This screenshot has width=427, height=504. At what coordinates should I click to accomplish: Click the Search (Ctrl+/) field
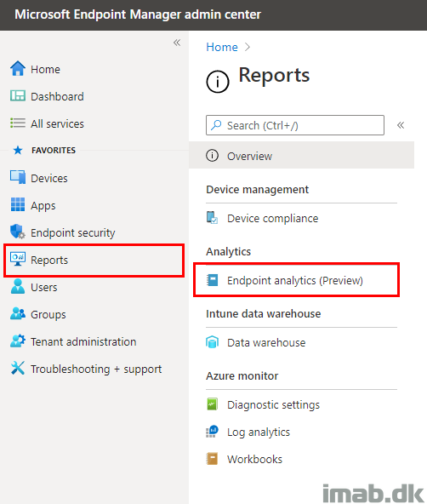click(x=294, y=125)
